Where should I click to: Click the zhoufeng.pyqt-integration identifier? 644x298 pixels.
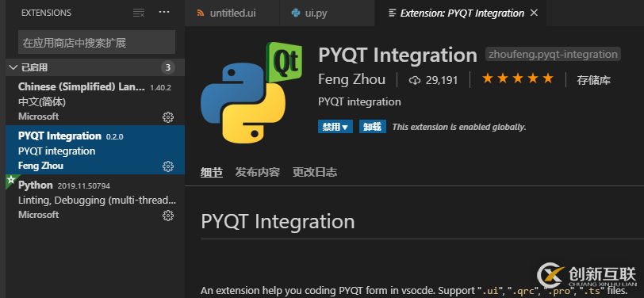click(x=553, y=54)
